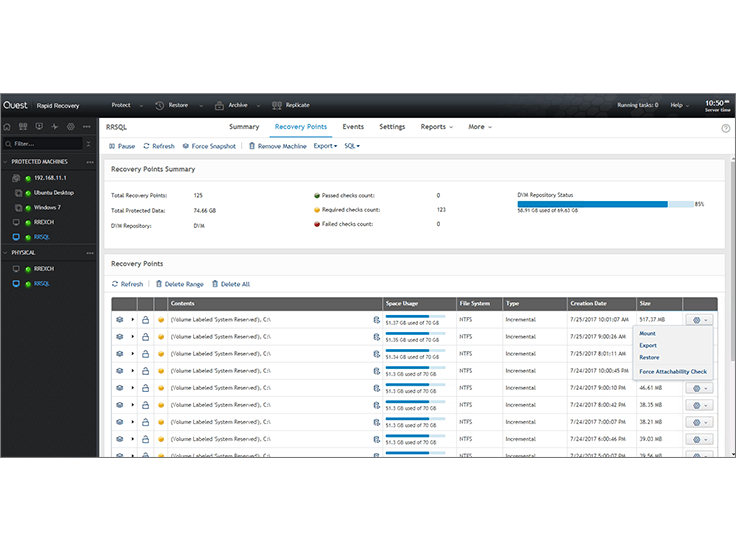
Task: Switch to the Settings tab
Action: pos(392,127)
